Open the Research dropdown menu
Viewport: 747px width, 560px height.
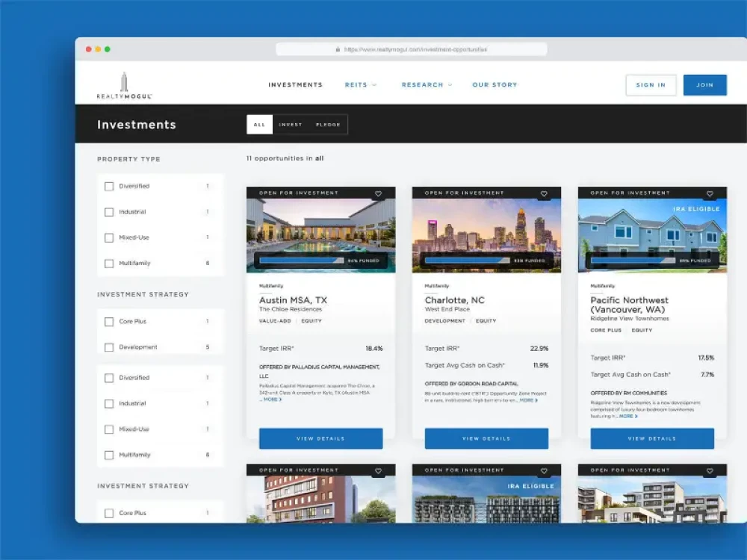pos(427,85)
